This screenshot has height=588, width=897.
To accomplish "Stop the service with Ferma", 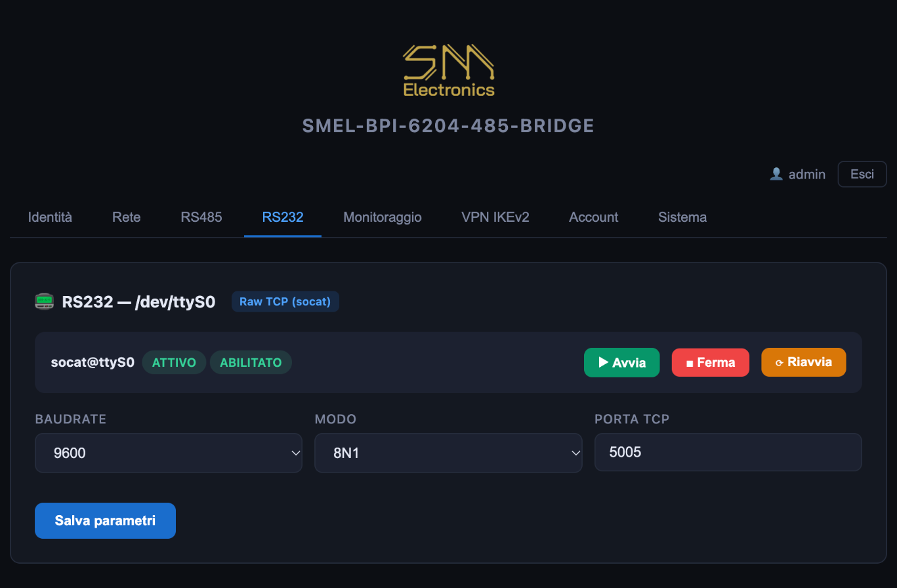I will [710, 362].
